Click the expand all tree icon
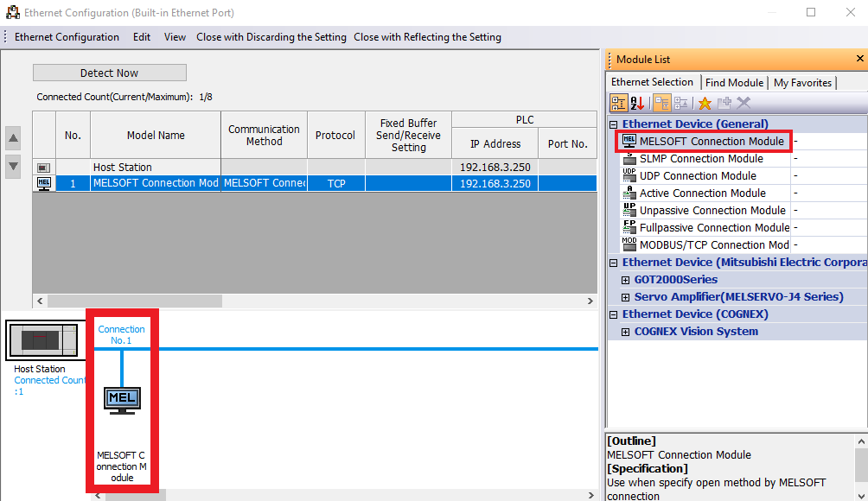The height and width of the screenshot is (501, 868). (662, 103)
